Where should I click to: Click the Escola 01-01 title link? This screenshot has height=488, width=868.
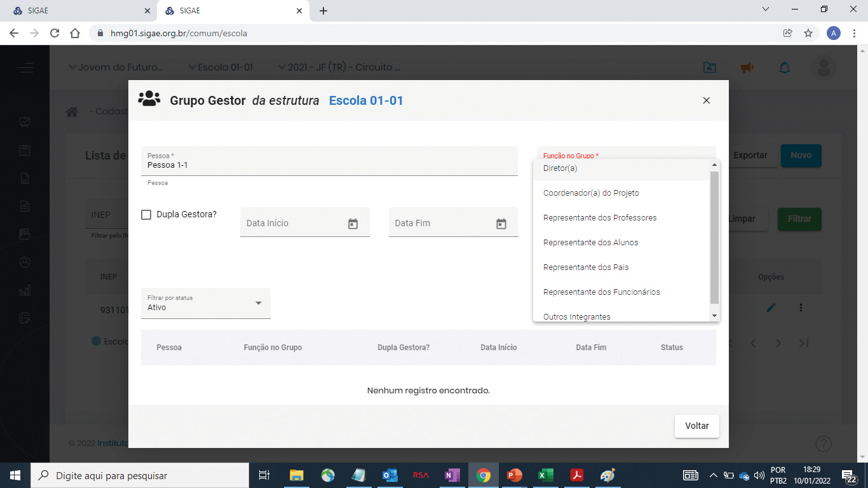[366, 100]
